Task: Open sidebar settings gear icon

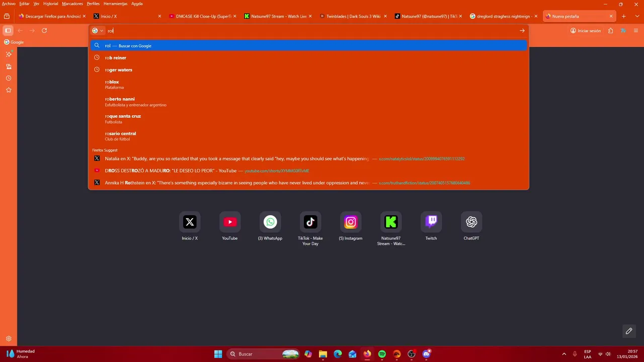Action: pyautogui.click(x=9, y=339)
